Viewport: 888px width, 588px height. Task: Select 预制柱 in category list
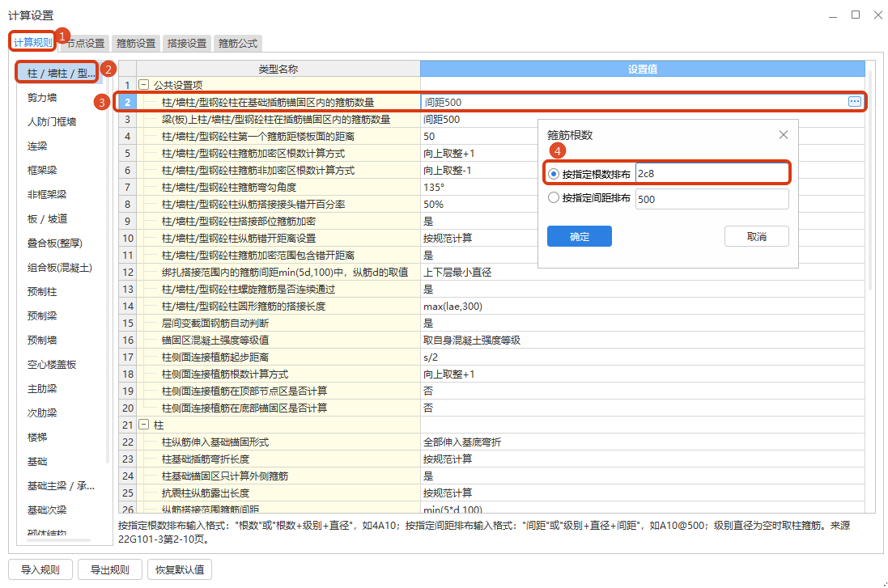tap(42, 291)
